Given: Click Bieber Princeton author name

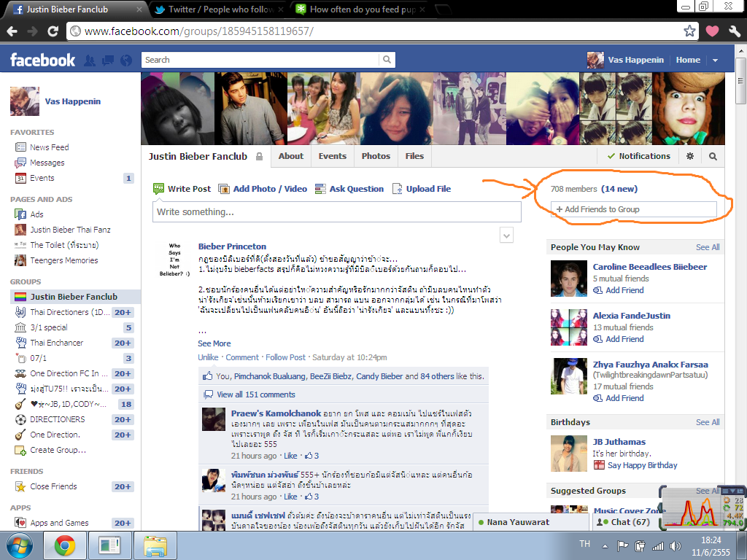Looking at the screenshot, I should click(232, 246).
